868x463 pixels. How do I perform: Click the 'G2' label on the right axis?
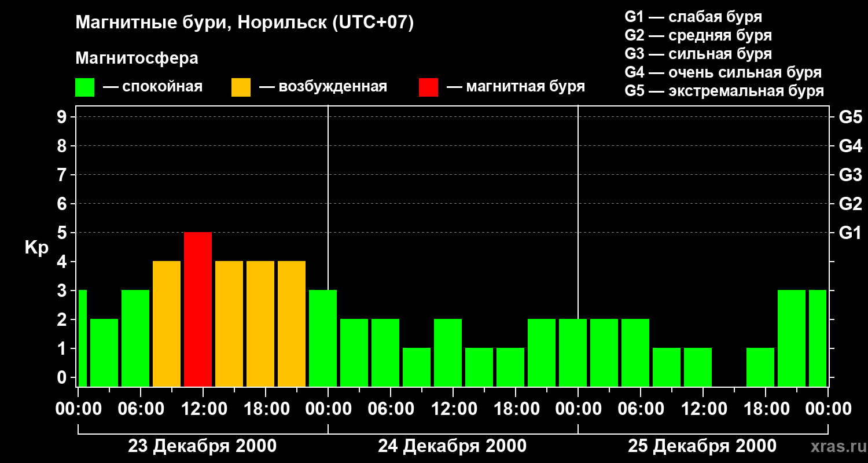(x=850, y=204)
